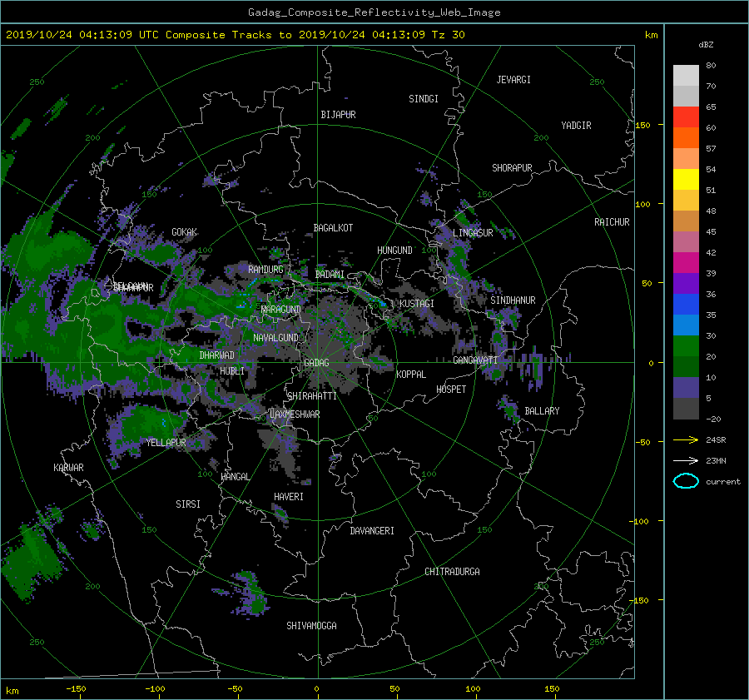749x700 pixels.
Task: Click the DHARWAD city label
Action: (x=217, y=355)
